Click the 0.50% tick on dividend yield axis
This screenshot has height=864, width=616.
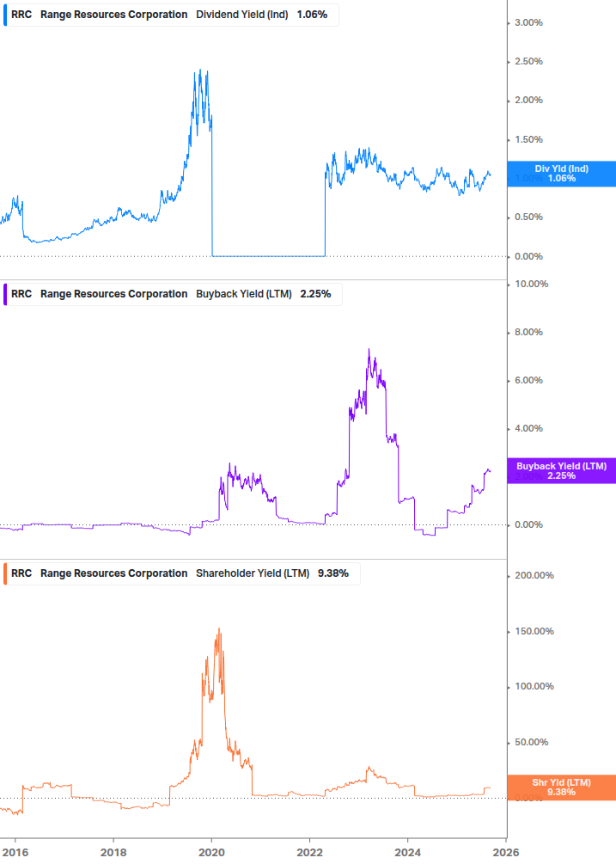point(528,218)
